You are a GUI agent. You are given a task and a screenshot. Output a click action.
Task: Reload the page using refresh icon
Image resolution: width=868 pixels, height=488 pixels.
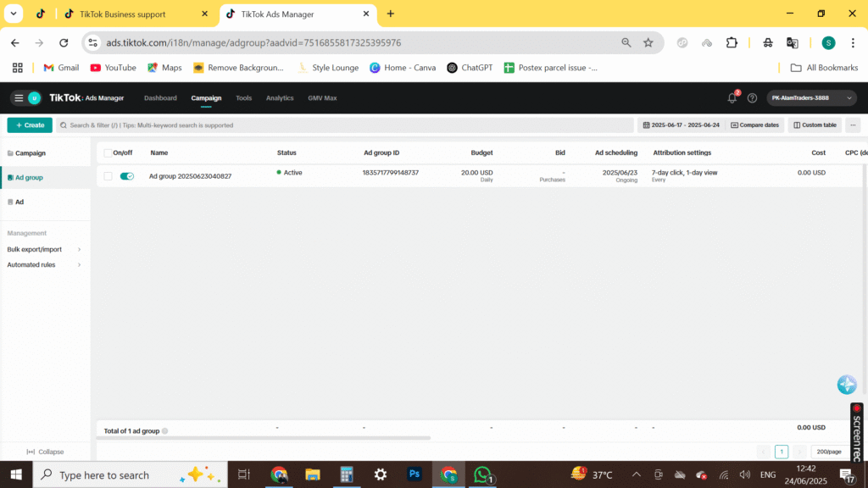[64, 42]
